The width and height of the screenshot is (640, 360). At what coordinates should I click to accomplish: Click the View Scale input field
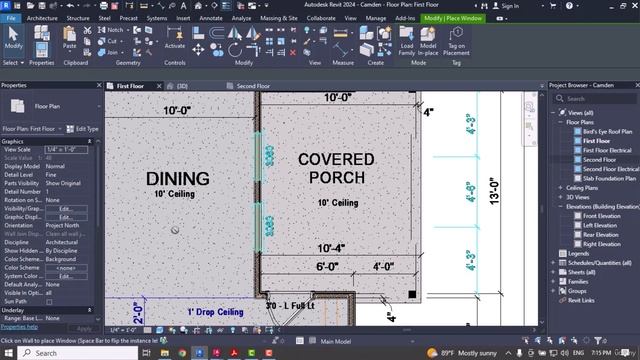click(x=66, y=150)
